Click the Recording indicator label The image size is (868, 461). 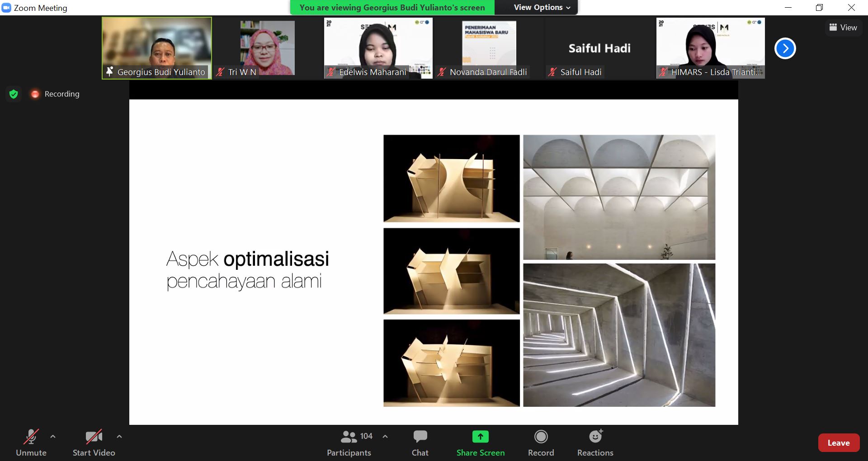click(x=61, y=94)
